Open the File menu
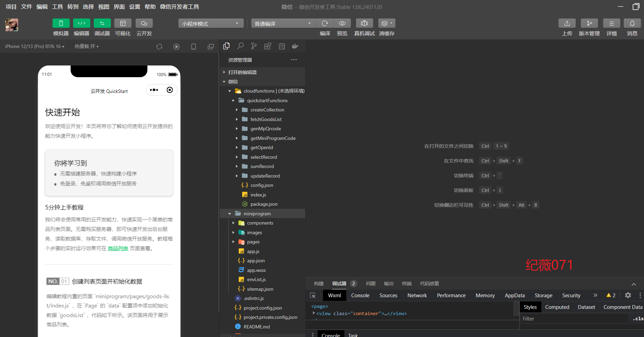 tap(26, 7)
